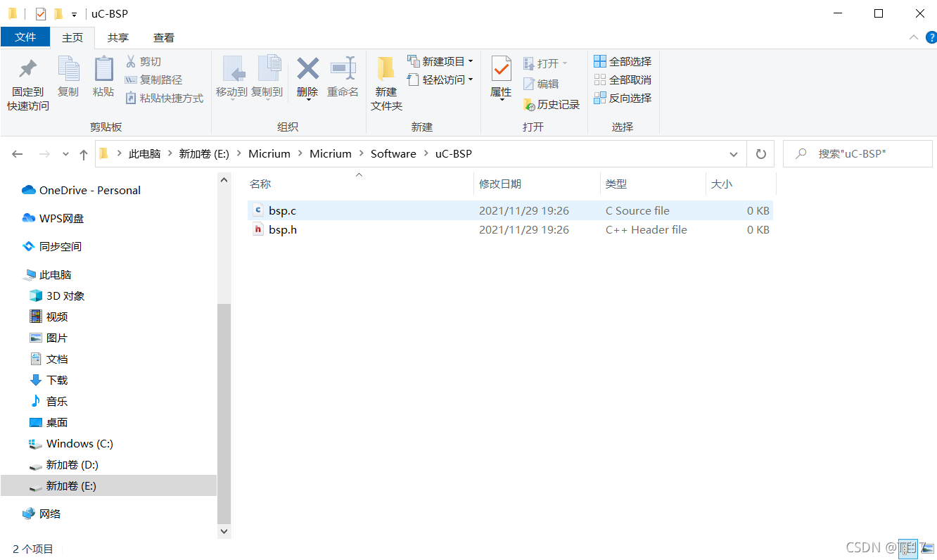Open the File (文件) tab

tap(25, 37)
